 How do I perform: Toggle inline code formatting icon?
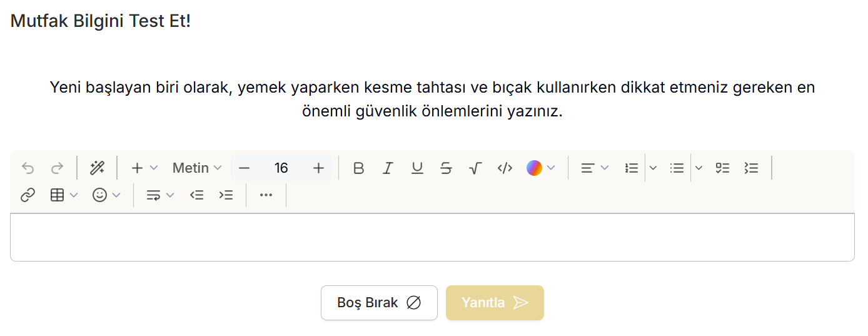[505, 168]
